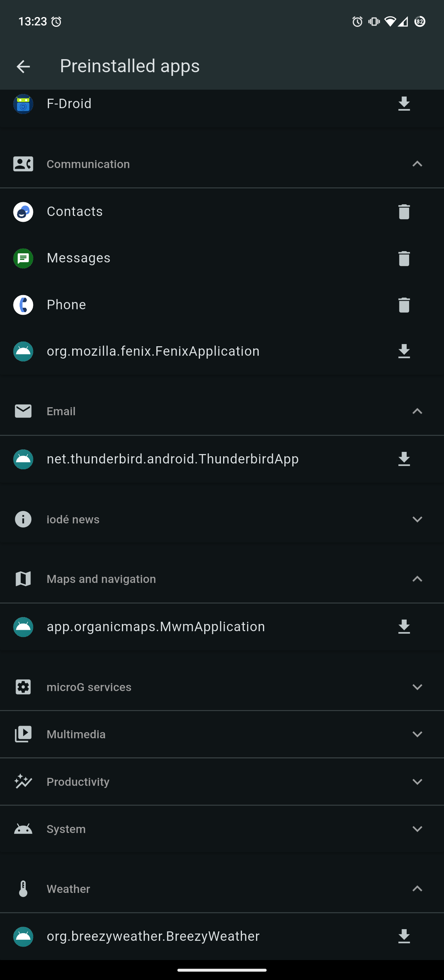Expand the System apps group

point(417,829)
